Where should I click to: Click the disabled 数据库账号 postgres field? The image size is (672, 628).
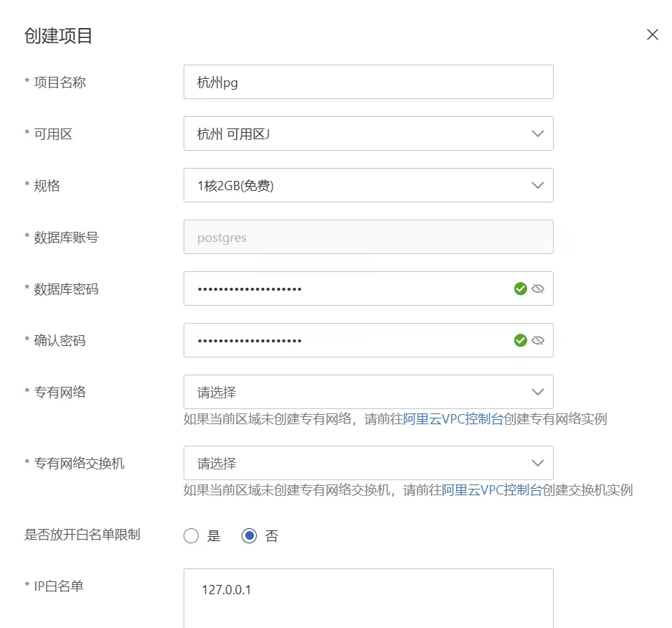[x=369, y=238]
